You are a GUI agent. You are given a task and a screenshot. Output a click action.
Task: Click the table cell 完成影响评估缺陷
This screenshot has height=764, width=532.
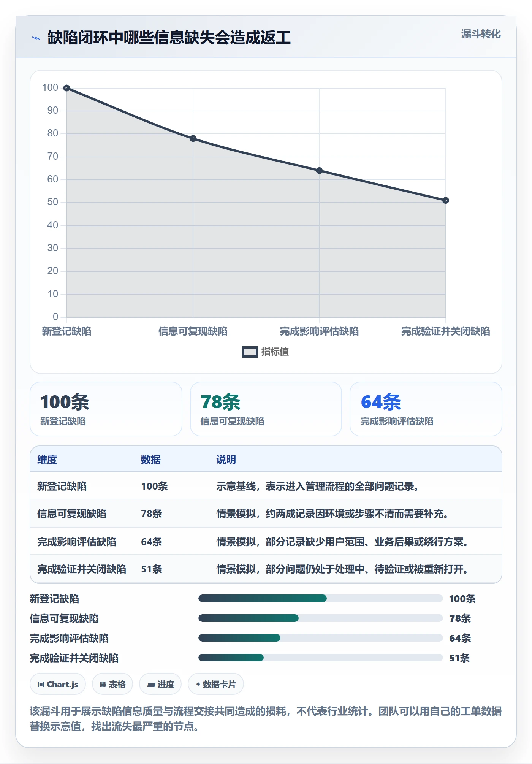(x=77, y=542)
